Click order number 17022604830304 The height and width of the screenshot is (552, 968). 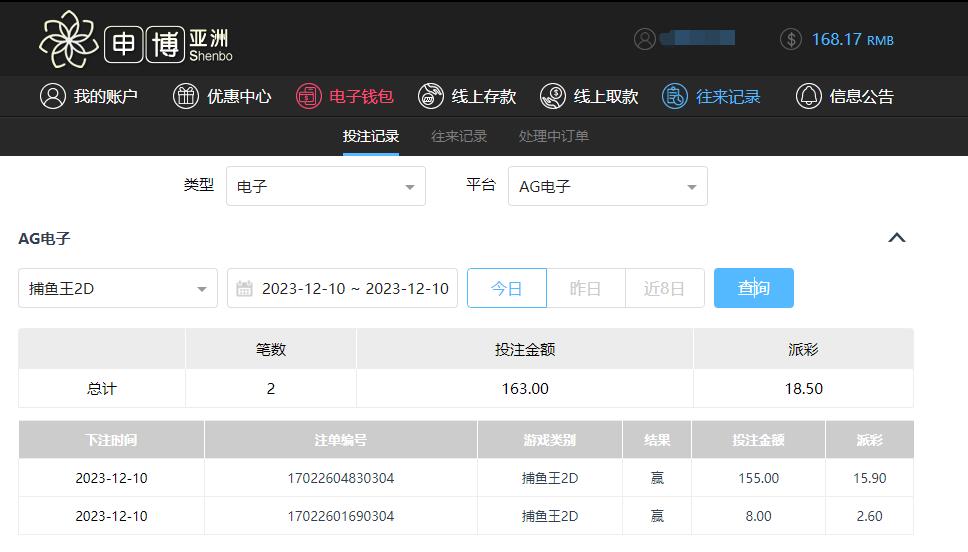tap(341, 478)
